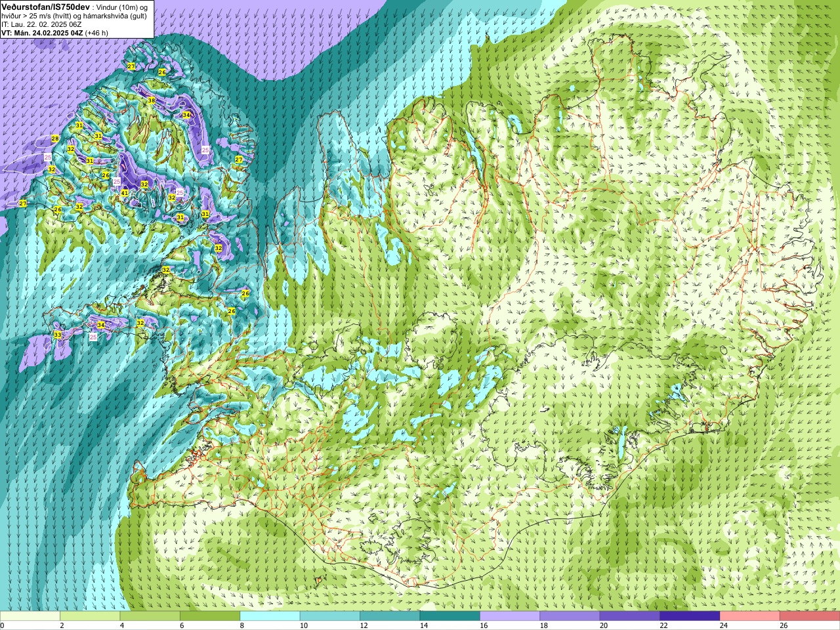Click the 'IT: Lau. 22. 02. 2025 06Z' line
The height and width of the screenshot is (630, 840).
point(41,24)
